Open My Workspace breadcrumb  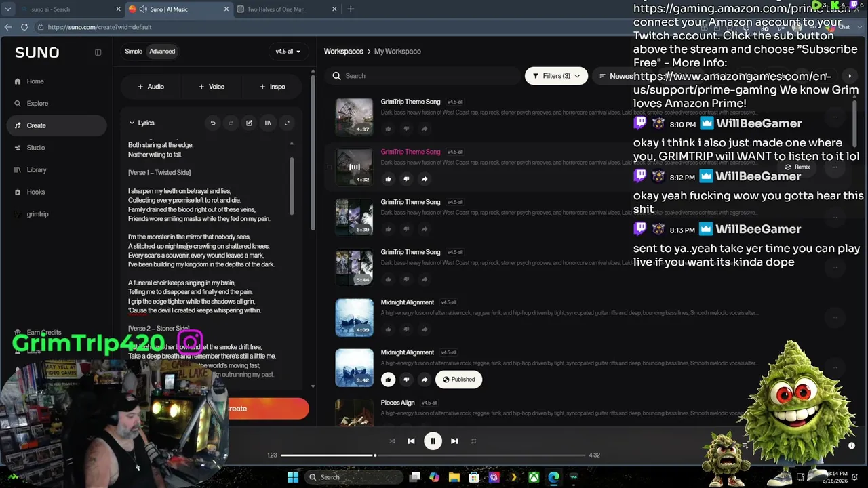397,52
